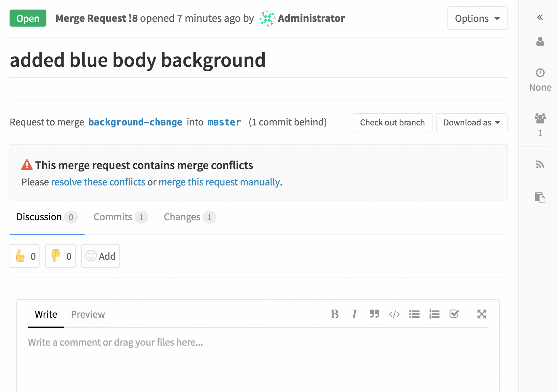Image resolution: width=558 pixels, height=392 pixels.
Task: Insert a quote in the comment box
Action: tap(374, 314)
